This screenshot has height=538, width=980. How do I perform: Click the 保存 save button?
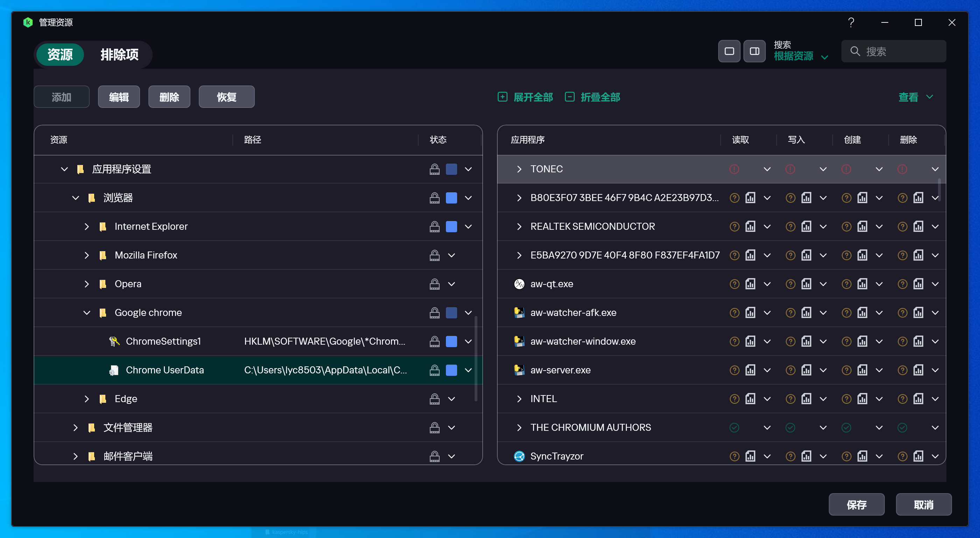point(856,504)
